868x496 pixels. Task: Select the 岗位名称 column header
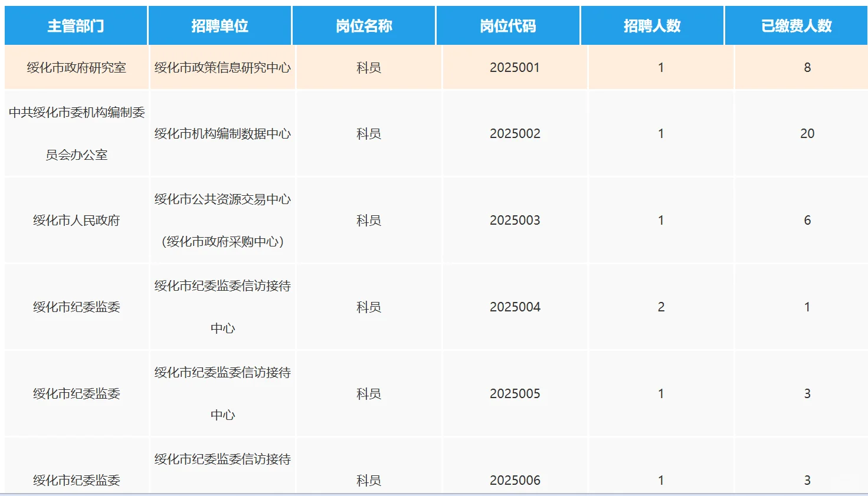364,26
